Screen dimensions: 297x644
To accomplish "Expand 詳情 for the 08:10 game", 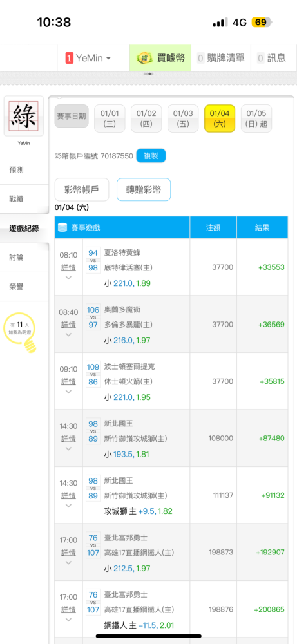I will pyautogui.click(x=68, y=267).
